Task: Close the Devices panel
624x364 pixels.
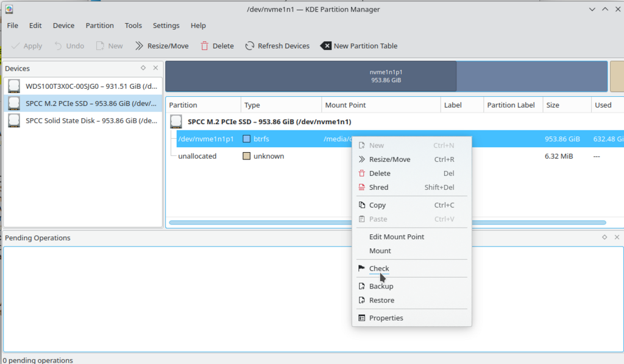Action: click(x=155, y=68)
